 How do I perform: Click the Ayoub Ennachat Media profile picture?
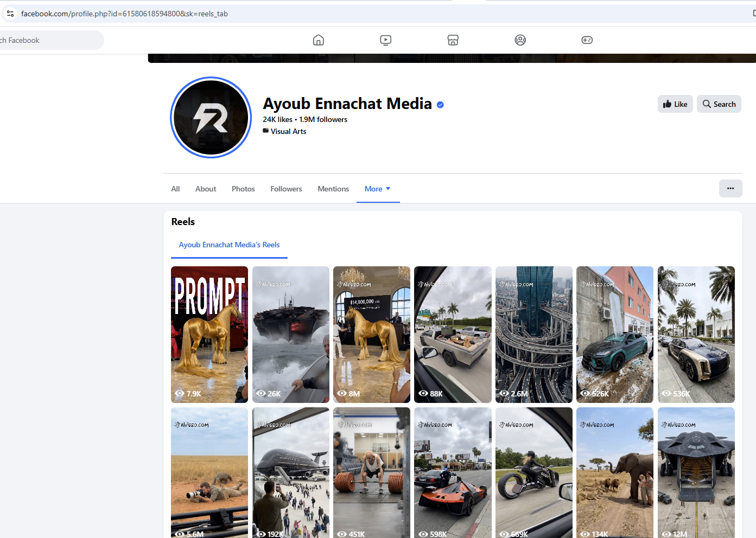(x=211, y=118)
